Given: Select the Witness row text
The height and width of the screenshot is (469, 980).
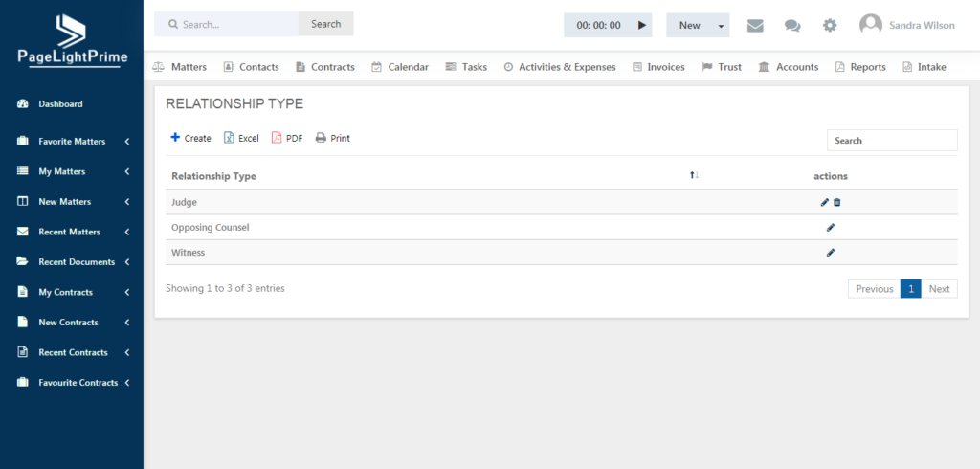Looking at the screenshot, I should 189,253.
